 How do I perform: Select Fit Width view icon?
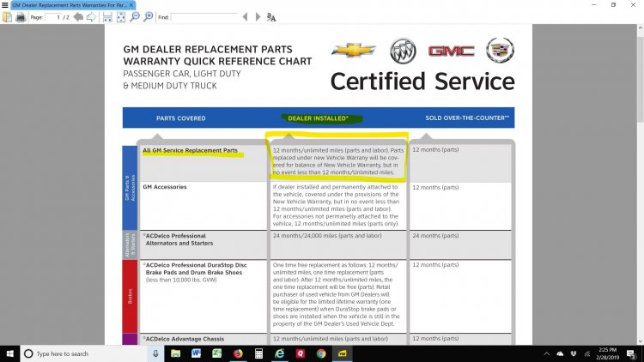pyautogui.click(x=107, y=17)
